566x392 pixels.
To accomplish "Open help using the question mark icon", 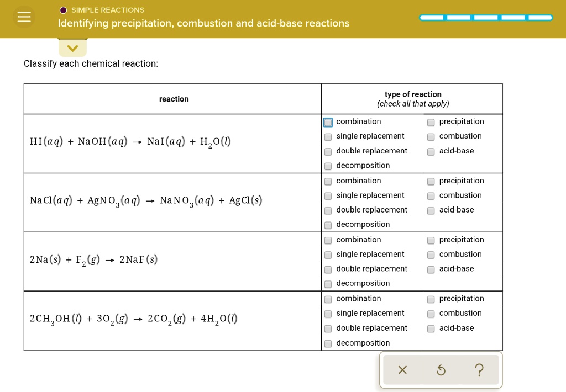I will point(479,370).
